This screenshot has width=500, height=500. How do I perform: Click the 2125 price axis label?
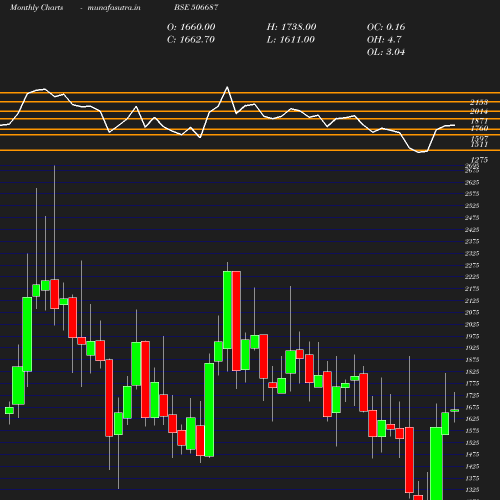472,301
